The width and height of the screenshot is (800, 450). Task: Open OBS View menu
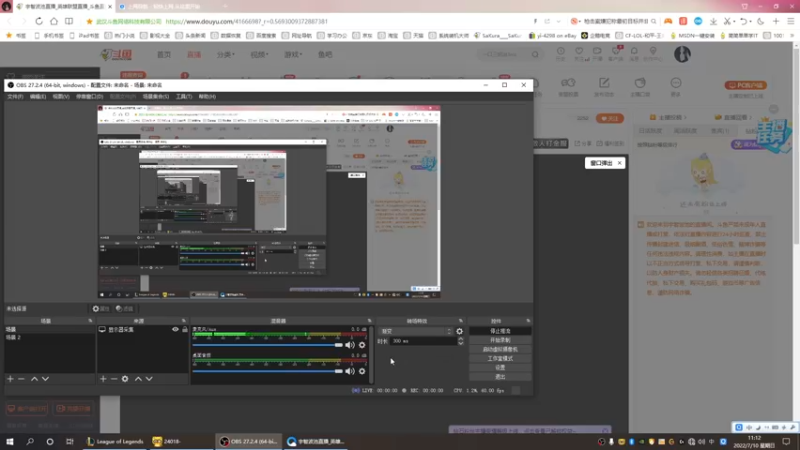[x=61, y=96]
